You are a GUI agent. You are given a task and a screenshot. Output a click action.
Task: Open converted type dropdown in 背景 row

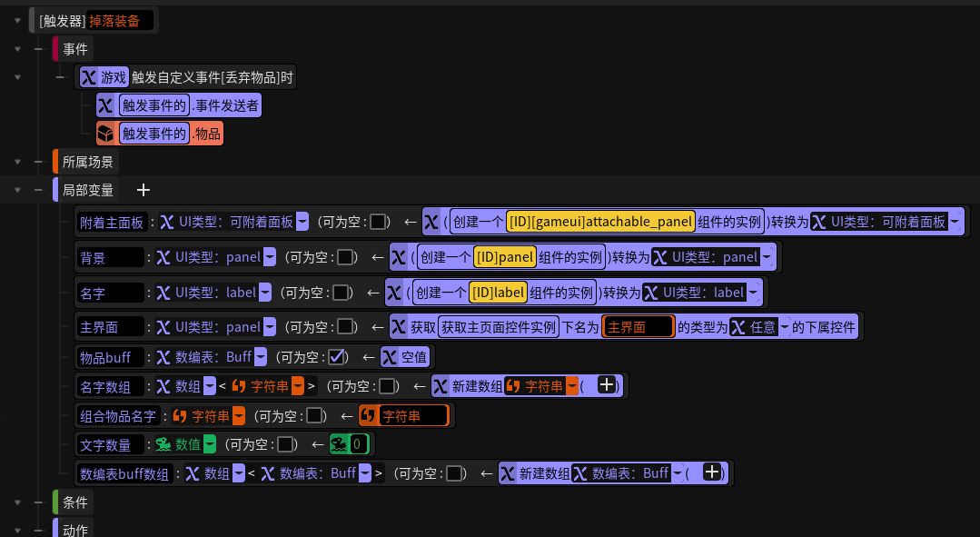[x=767, y=257]
